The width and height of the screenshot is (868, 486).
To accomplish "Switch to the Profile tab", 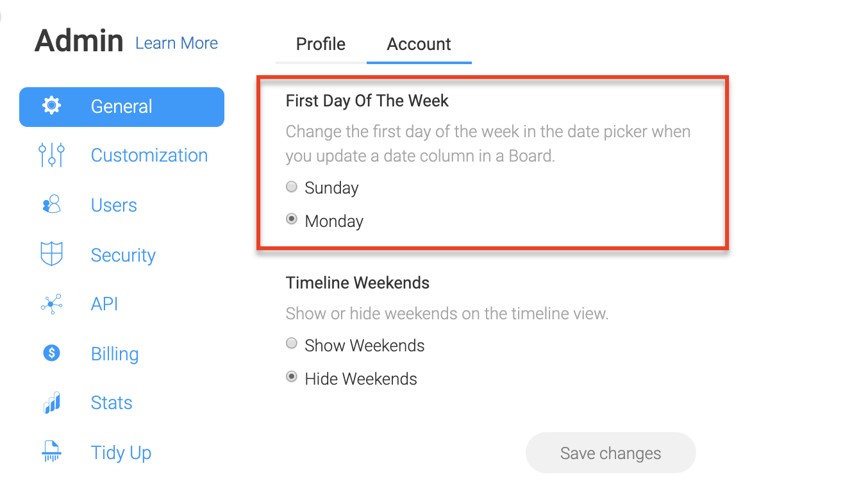I will [321, 44].
